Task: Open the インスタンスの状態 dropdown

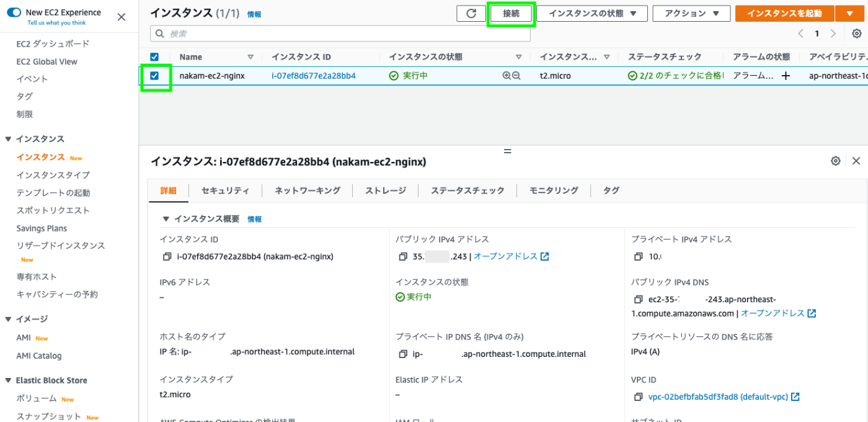Action: point(592,14)
